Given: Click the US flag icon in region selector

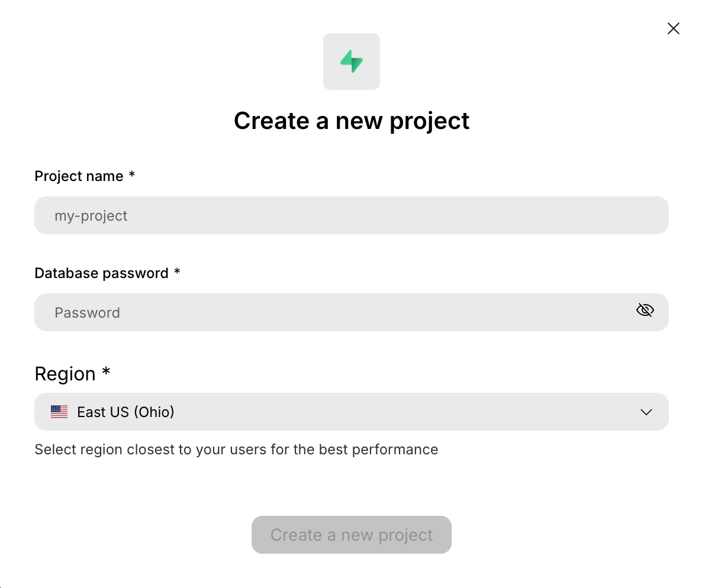Looking at the screenshot, I should click(x=59, y=411).
